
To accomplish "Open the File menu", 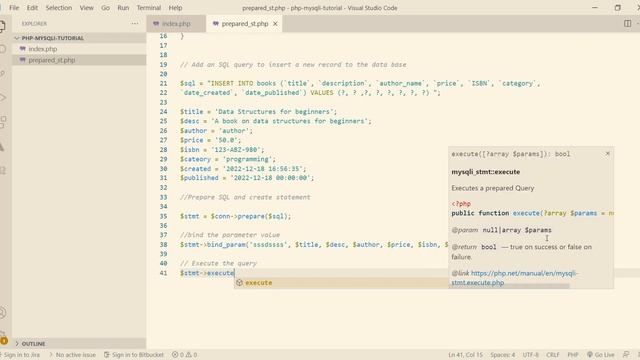I will click(14, 8).
